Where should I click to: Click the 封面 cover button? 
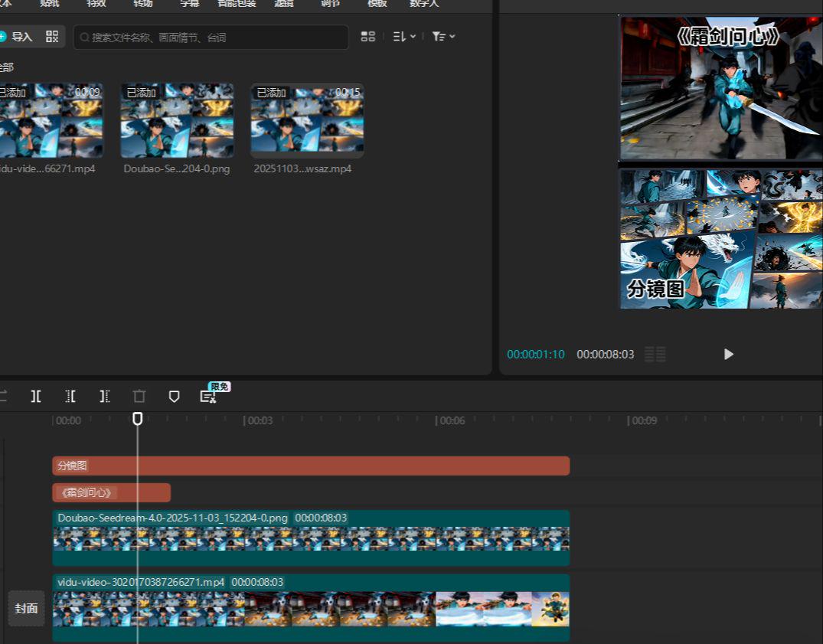pos(26,609)
